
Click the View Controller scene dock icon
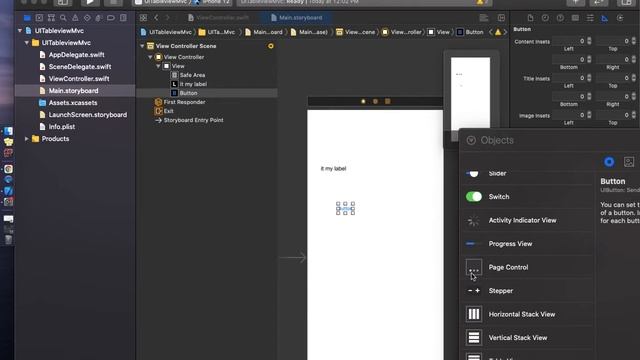[363, 101]
